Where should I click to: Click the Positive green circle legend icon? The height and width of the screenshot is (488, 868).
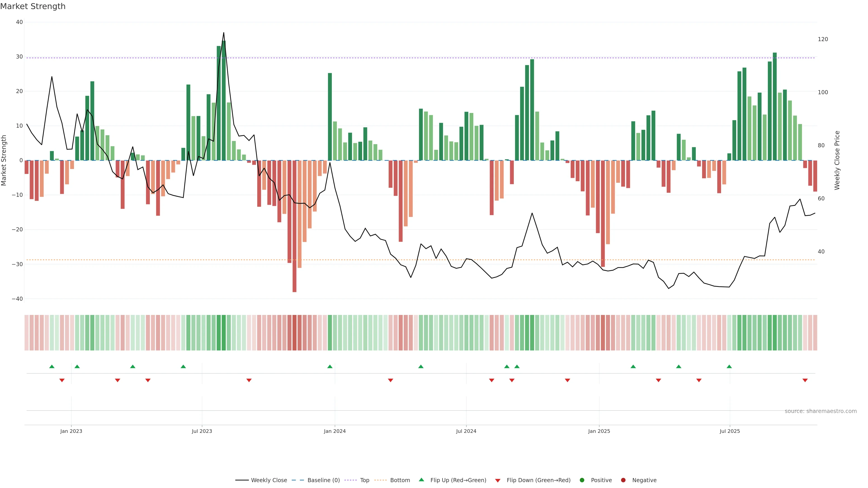(582, 480)
